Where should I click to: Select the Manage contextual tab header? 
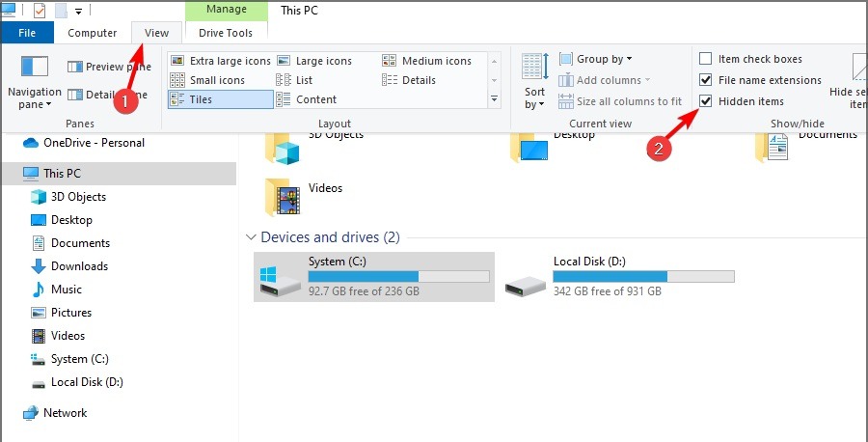point(226,10)
